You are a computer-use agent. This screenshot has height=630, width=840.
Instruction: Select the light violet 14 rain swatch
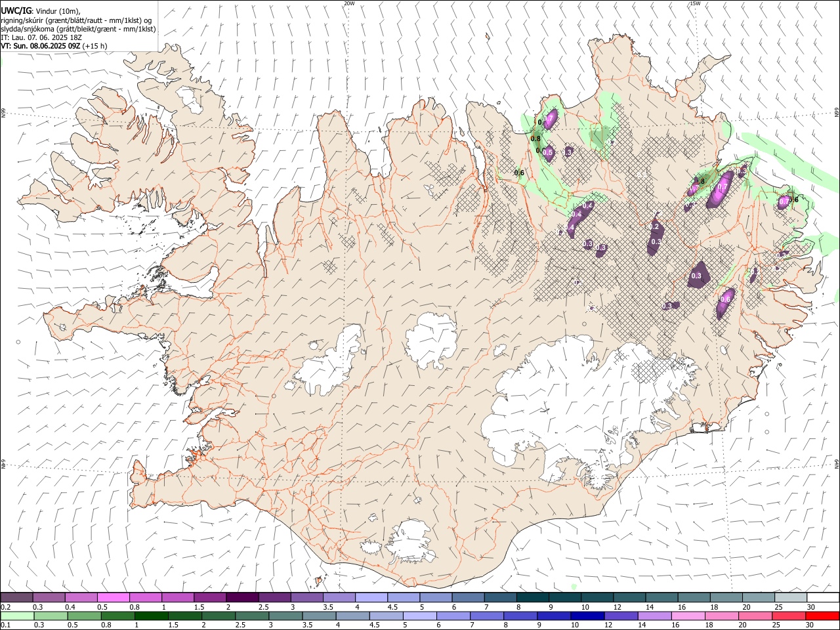point(655,616)
